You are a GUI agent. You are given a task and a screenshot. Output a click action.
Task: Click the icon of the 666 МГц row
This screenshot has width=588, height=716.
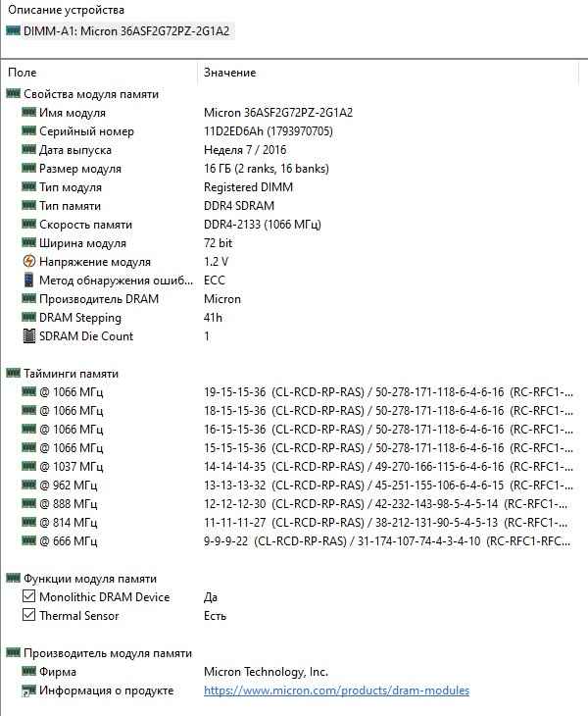28,540
